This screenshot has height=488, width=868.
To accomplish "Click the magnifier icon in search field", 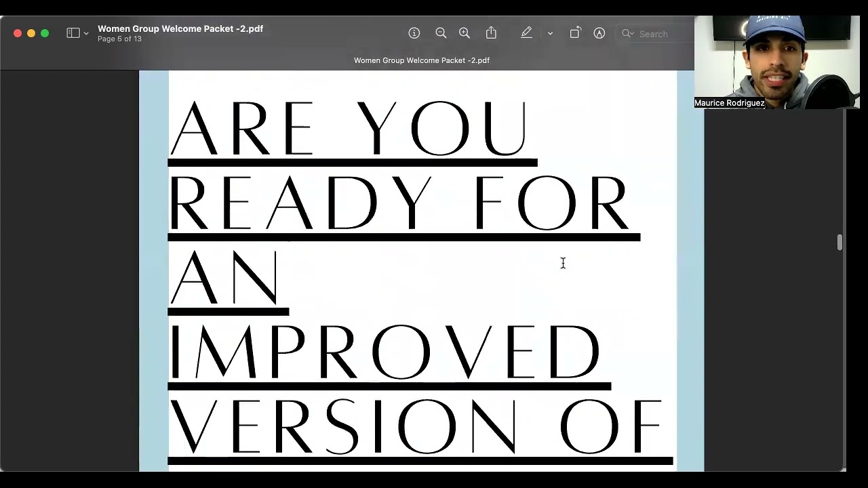I will pyautogui.click(x=627, y=34).
